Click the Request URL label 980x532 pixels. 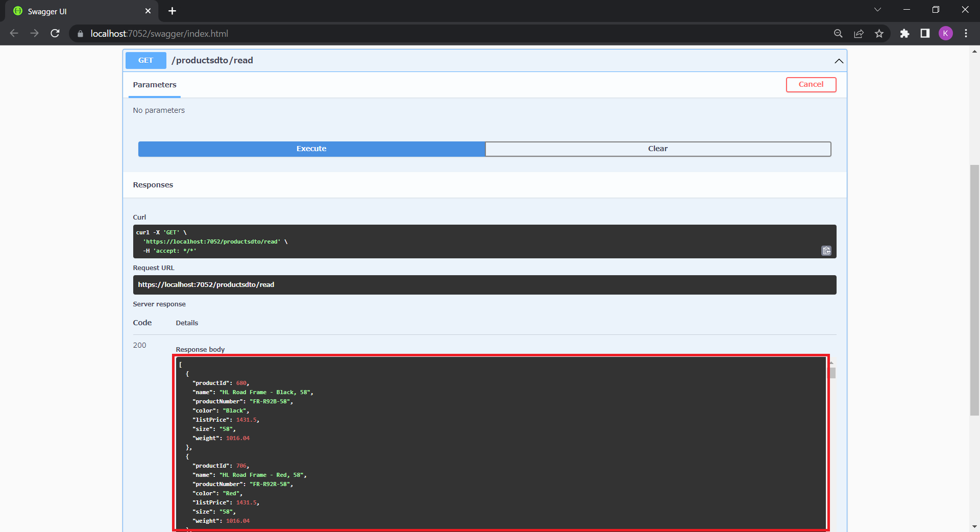(154, 268)
